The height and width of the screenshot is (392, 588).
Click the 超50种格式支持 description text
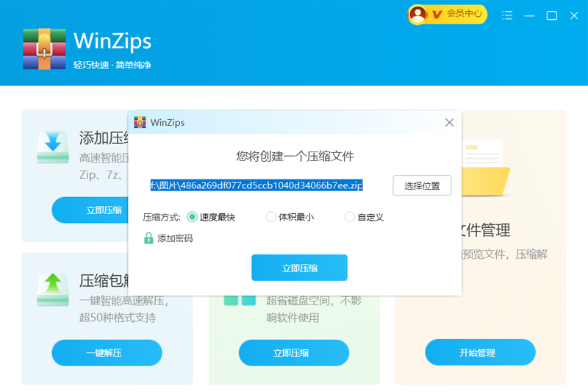pos(118,318)
